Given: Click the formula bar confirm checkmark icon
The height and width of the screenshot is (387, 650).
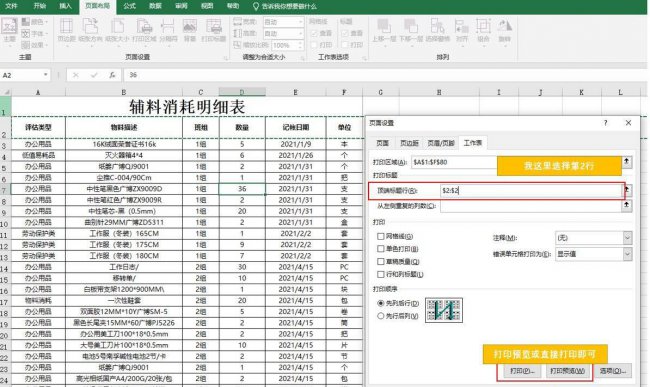Looking at the screenshot, I should [94, 75].
